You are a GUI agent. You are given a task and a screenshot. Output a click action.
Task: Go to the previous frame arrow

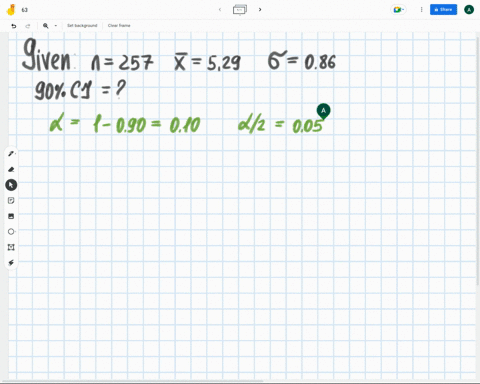[220, 9]
